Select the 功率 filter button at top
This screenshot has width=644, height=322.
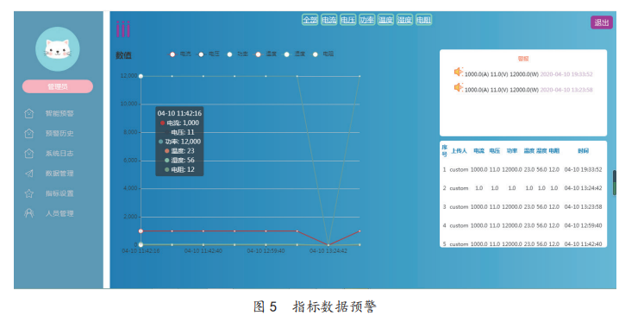pos(366,20)
